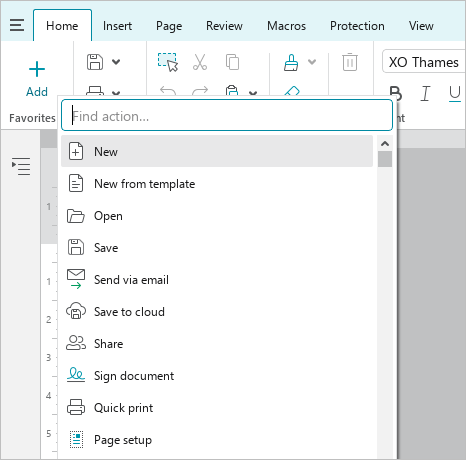
Task: Click the Redo arrow icon
Action: pos(200,90)
